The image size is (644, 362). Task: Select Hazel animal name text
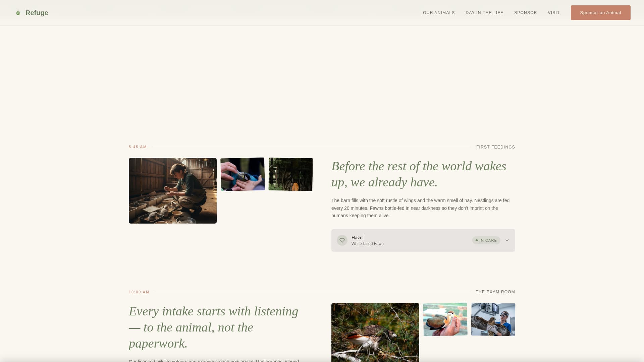(358, 238)
